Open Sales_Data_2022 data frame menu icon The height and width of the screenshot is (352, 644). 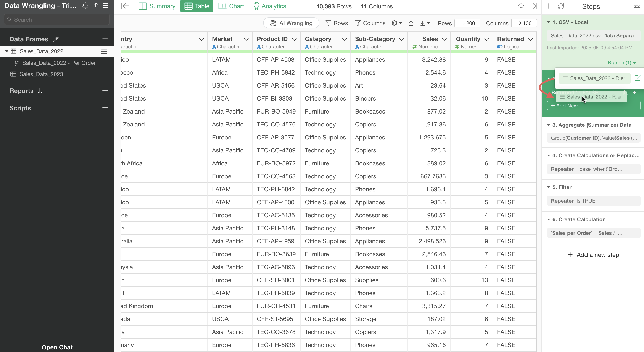click(104, 51)
